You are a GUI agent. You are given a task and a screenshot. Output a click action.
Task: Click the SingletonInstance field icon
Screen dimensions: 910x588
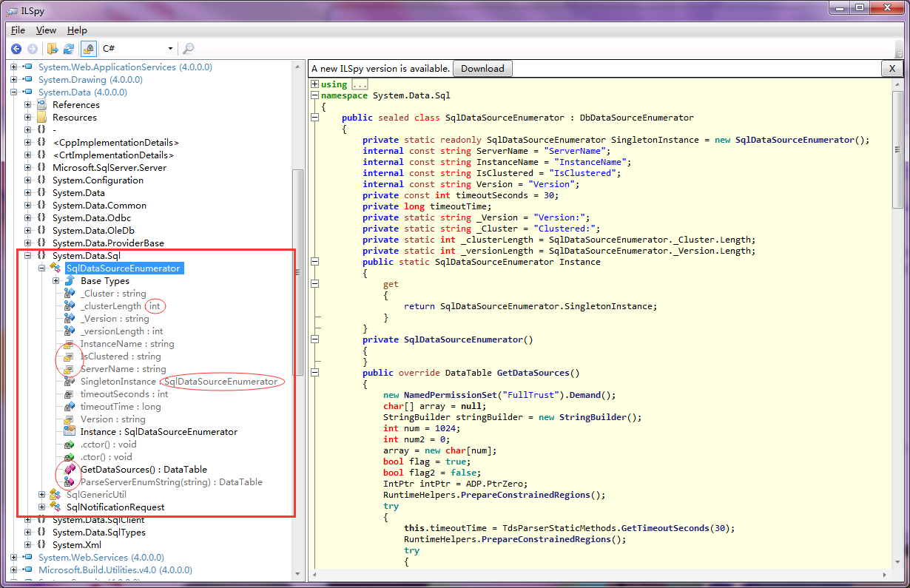(69, 381)
